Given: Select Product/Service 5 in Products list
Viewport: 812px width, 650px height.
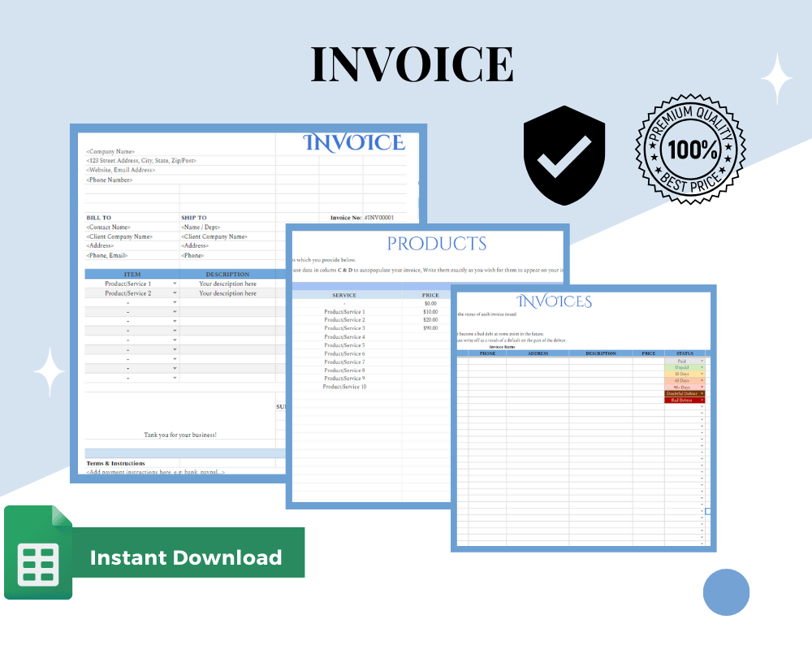Looking at the screenshot, I should (x=344, y=345).
